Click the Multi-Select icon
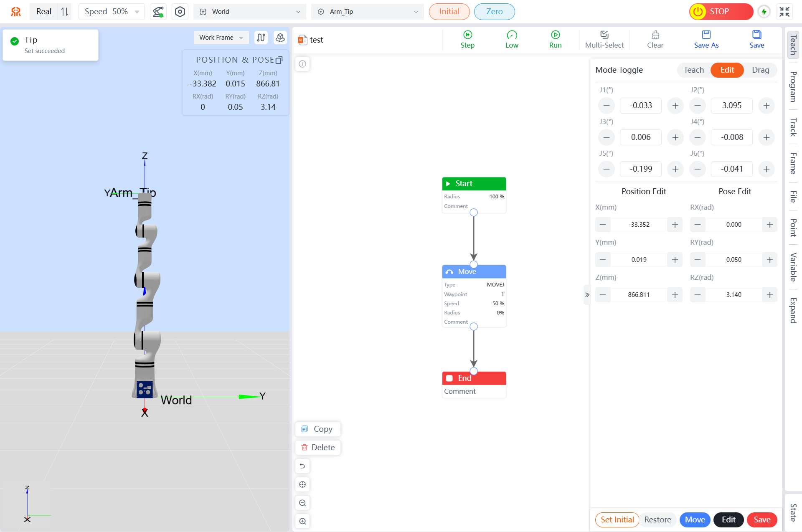The height and width of the screenshot is (532, 802). [604, 35]
